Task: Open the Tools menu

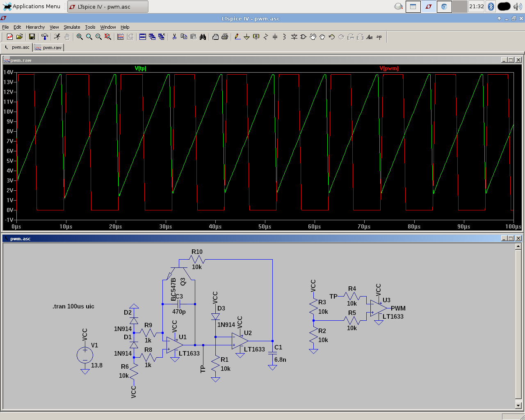Action: [90, 27]
